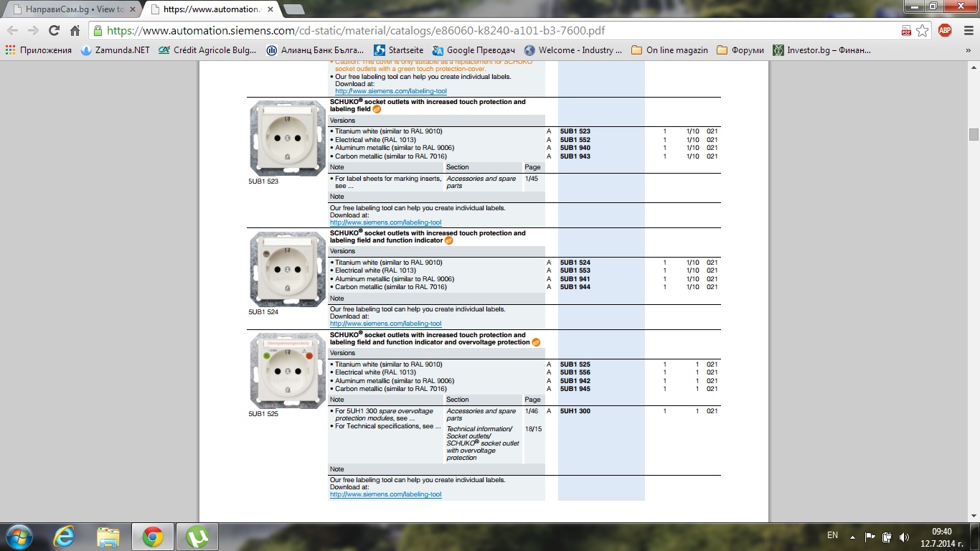
Task: Open the volume control in system tray
Action: point(904,537)
